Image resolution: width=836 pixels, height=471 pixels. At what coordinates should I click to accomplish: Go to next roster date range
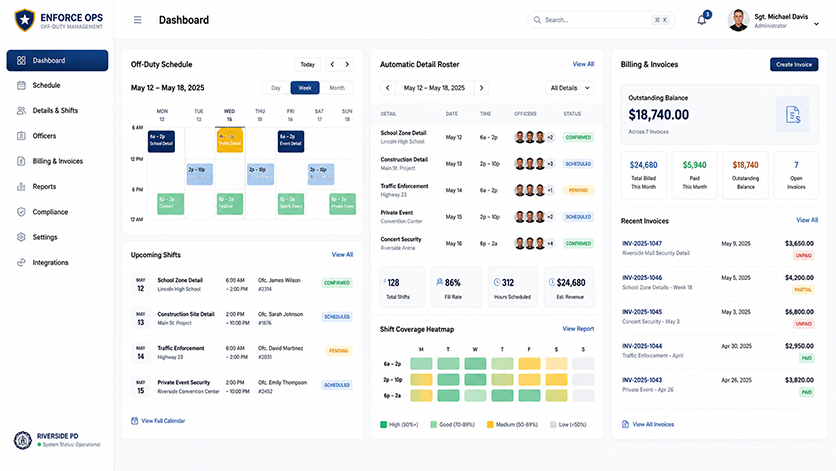pyautogui.click(x=481, y=88)
